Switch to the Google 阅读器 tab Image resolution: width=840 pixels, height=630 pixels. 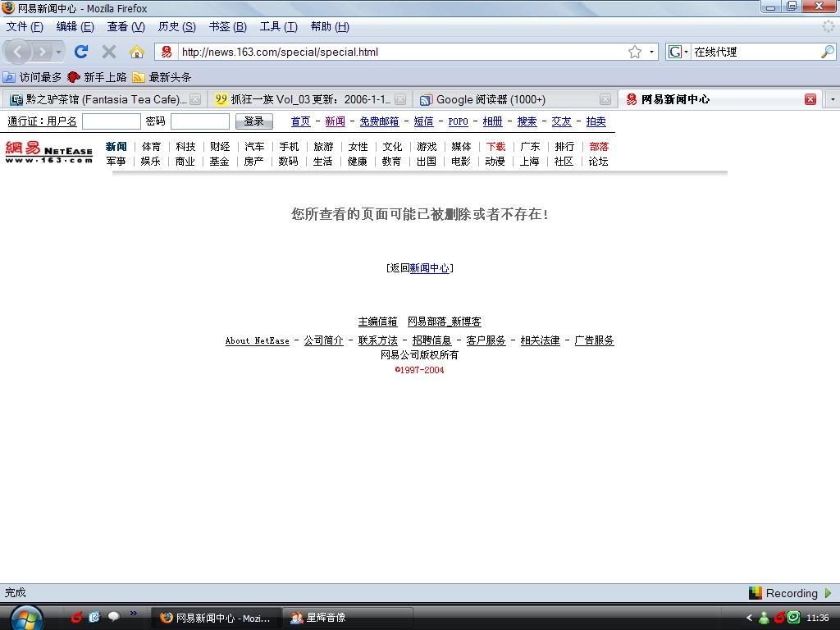[490, 99]
